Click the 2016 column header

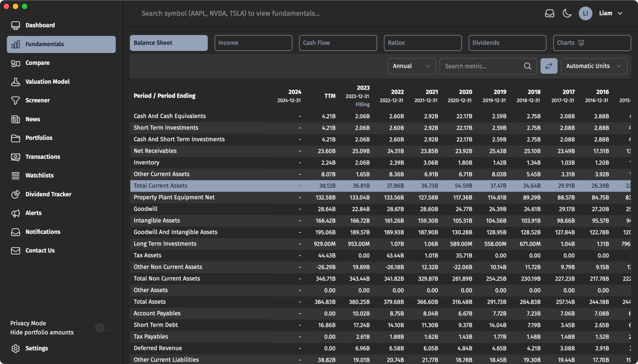click(x=597, y=96)
